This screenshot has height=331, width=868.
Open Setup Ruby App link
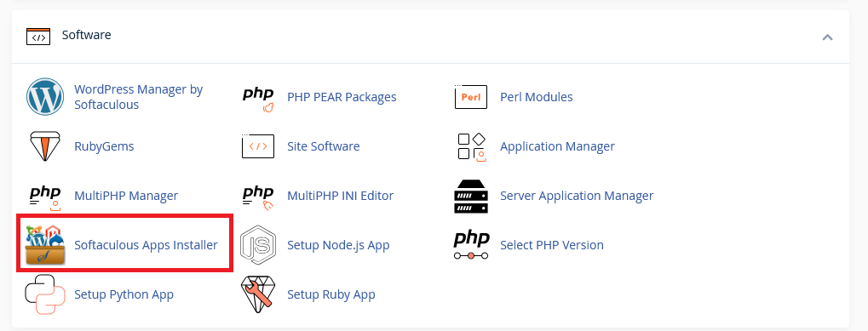[331, 294]
